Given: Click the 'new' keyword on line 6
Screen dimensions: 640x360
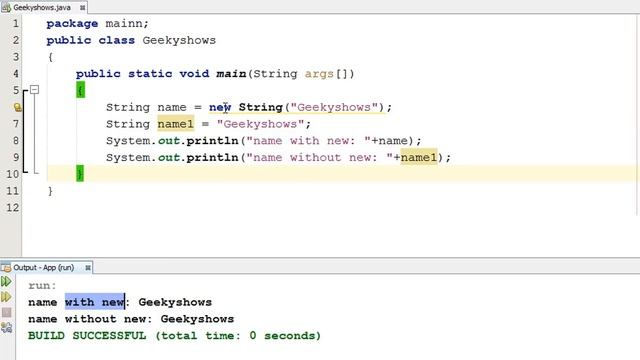Looking at the screenshot, I should [220, 107].
